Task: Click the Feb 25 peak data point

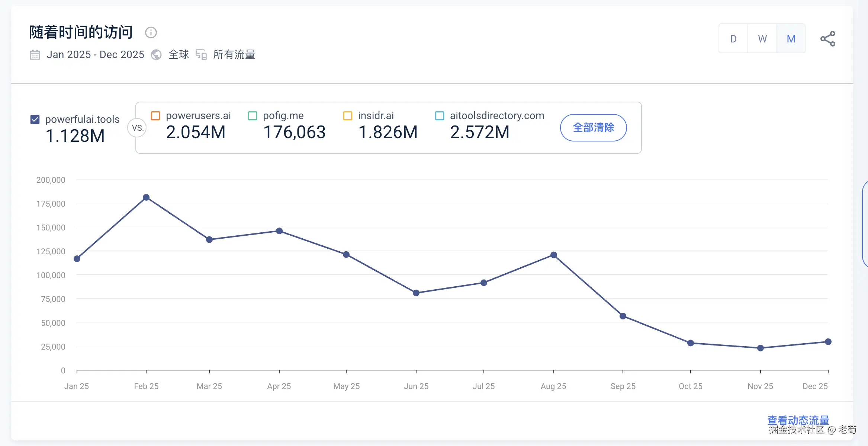Action: (x=146, y=197)
